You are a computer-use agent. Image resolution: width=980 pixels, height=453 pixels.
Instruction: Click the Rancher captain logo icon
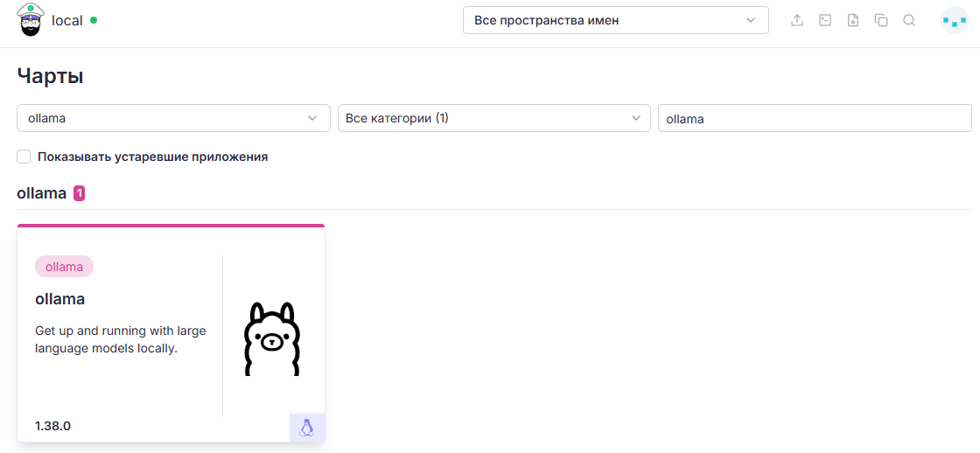(30, 20)
